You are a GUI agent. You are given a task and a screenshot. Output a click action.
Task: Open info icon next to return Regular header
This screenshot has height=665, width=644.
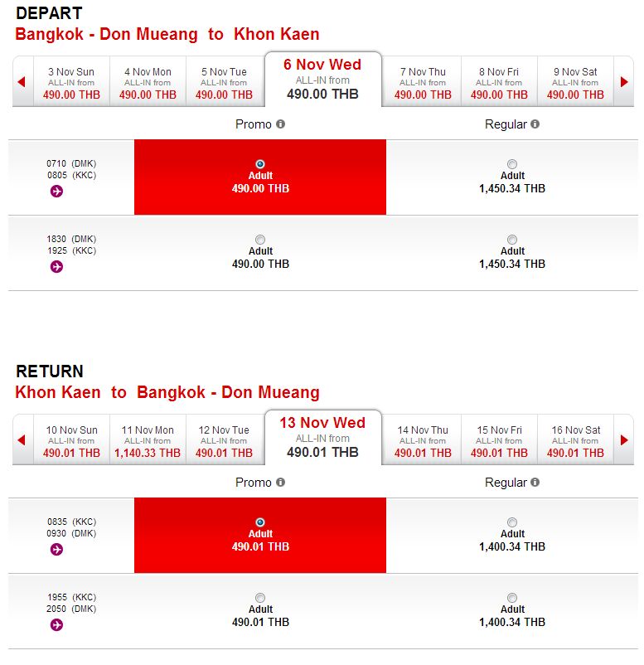(x=535, y=483)
